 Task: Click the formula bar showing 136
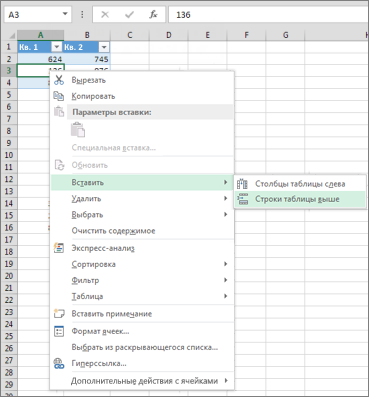[268, 15]
